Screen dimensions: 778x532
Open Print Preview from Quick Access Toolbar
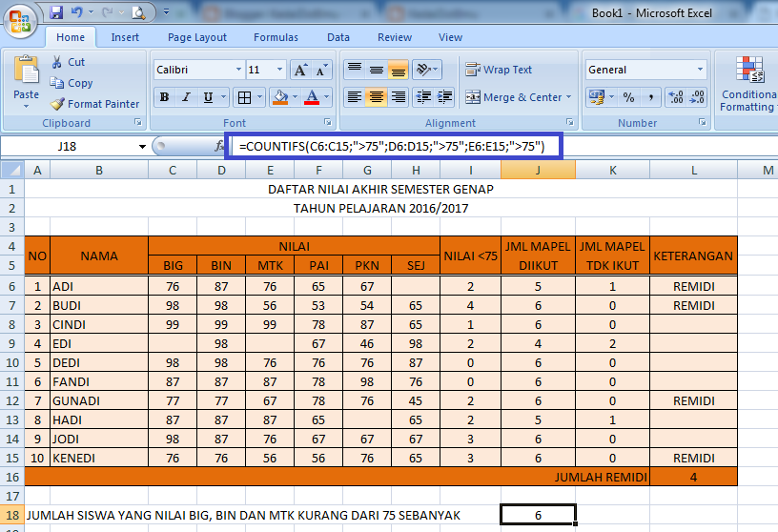[138, 12]
